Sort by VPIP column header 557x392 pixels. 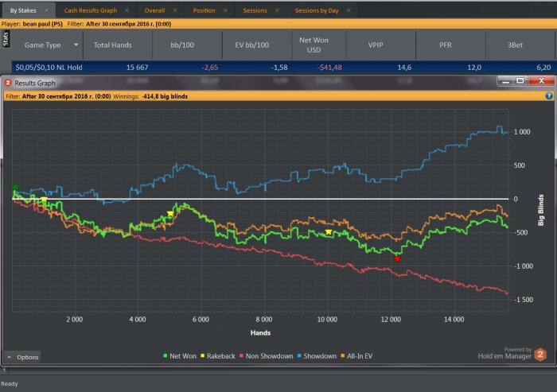[376, 45]
